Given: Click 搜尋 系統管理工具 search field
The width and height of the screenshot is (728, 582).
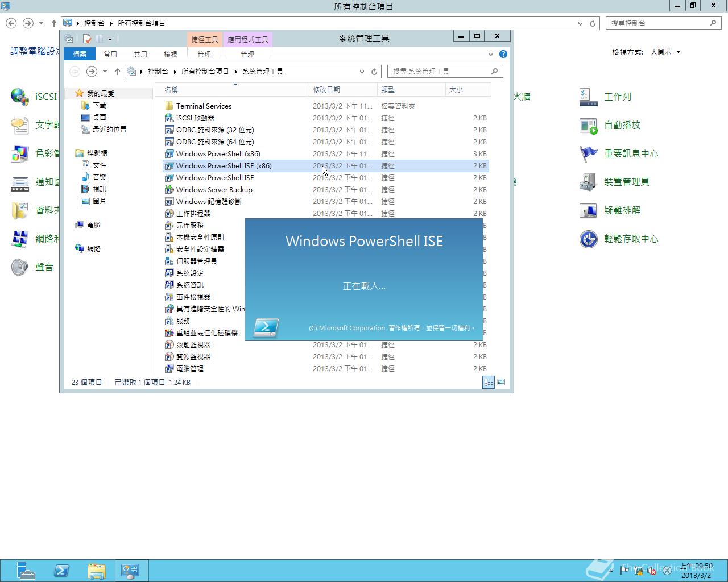Looking at the screenshot, I should coord(445,72).
